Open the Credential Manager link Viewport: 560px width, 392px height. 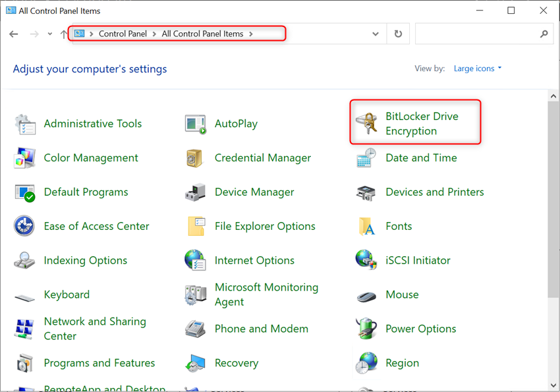[262, 158]
